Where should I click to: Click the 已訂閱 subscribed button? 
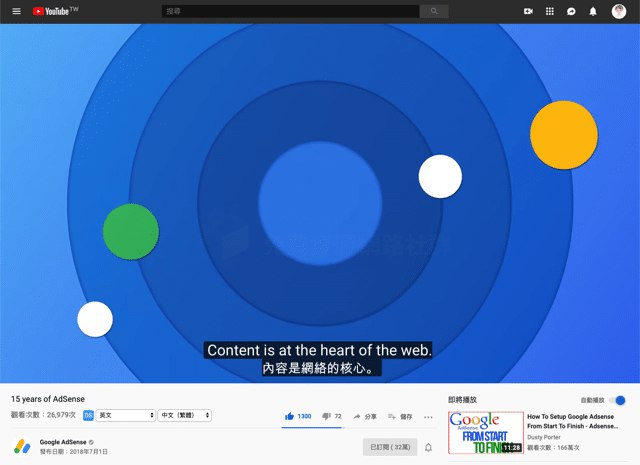coord(390,447)
